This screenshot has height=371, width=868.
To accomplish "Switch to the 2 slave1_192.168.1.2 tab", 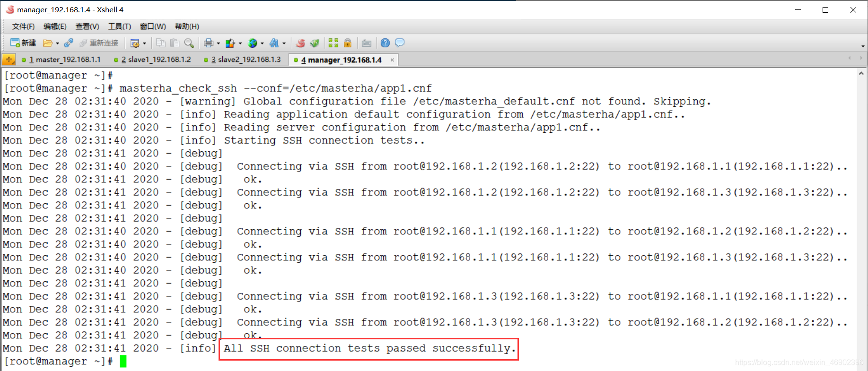I will [153, 60].
